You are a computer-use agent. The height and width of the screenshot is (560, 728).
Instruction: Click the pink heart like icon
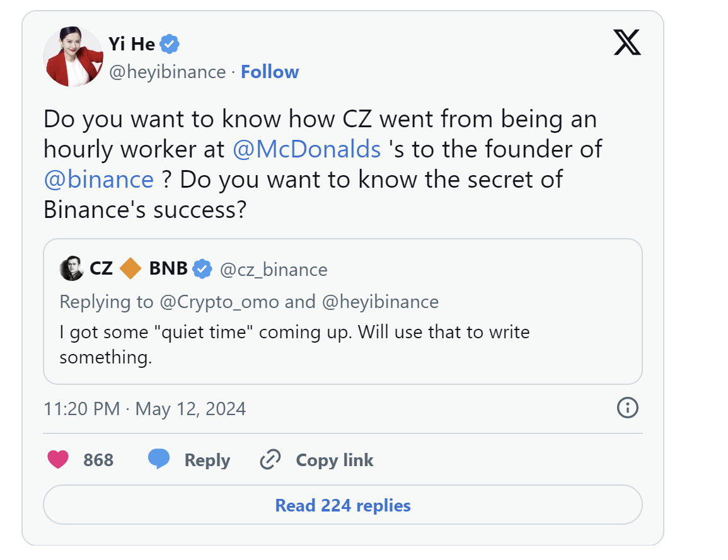[x=58, y=460]
